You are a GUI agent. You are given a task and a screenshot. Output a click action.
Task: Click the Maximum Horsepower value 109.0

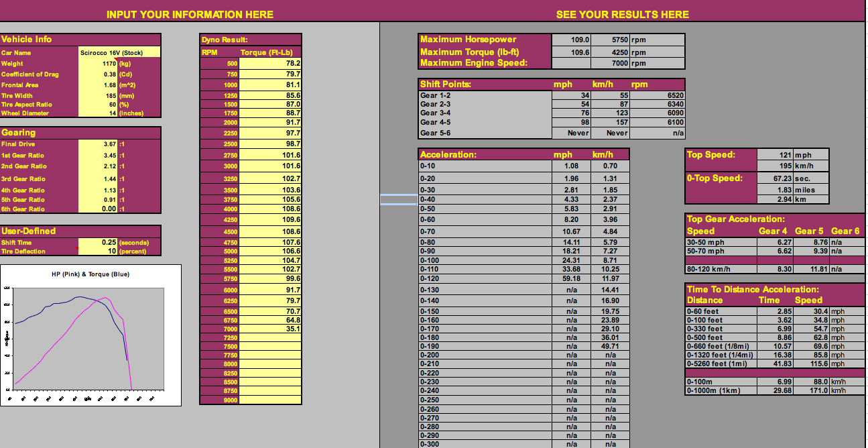pyautogui.click(x=571, y=40)
